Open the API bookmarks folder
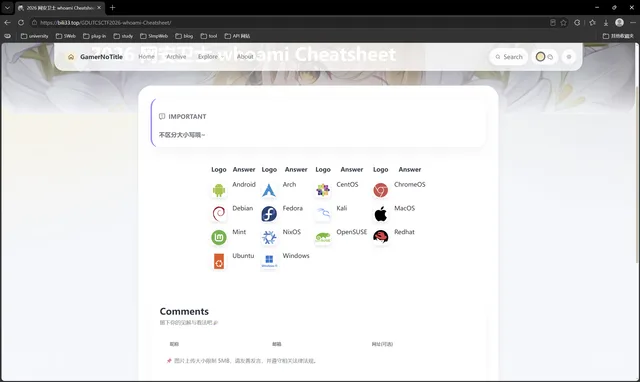This screenshot has width=640, height=382. pyautogui.click(x=237, y=36)
